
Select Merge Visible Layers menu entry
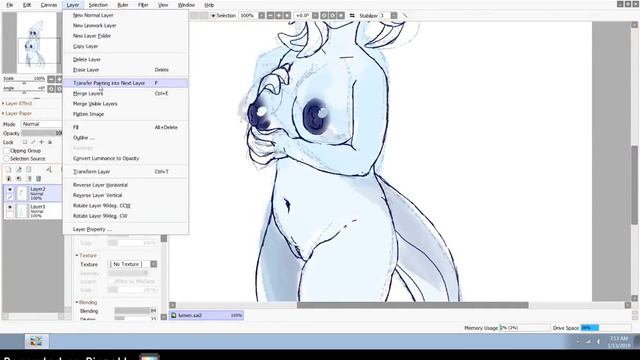click(125, 104)
